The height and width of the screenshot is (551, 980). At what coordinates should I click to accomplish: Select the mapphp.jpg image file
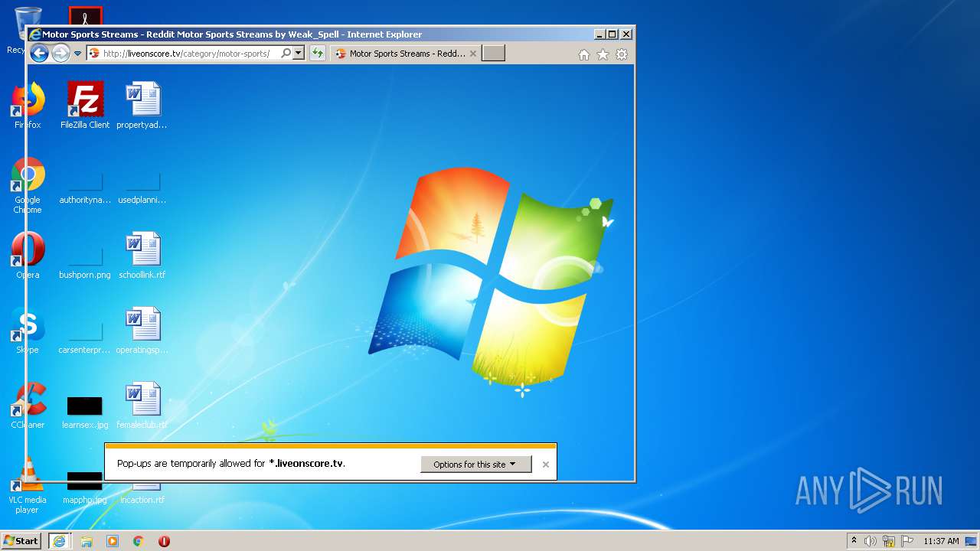[85, 488]
